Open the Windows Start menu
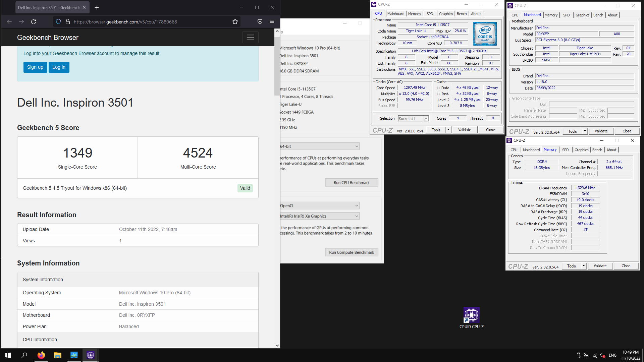 tap(8, 355)
